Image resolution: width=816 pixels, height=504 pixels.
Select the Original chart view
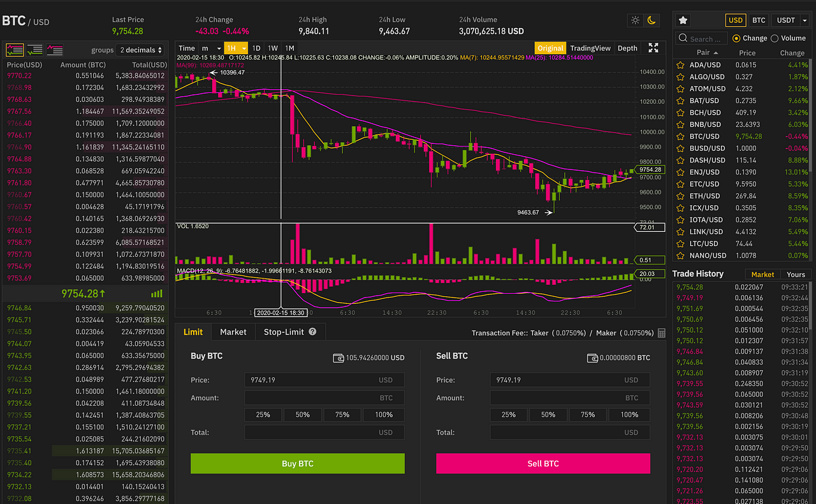[550, 48]
